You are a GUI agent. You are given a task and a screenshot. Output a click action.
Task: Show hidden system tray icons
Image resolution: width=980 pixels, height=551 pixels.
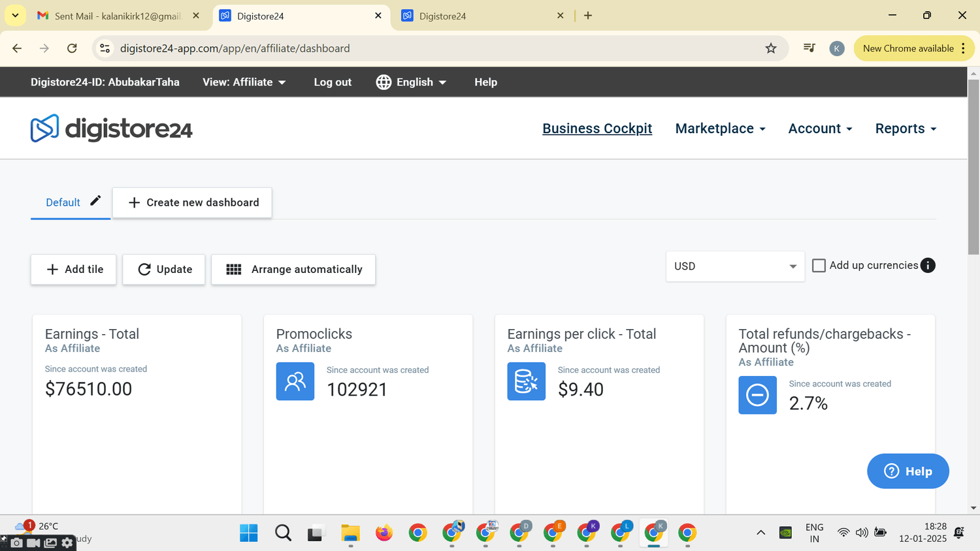tap(760, 533)
